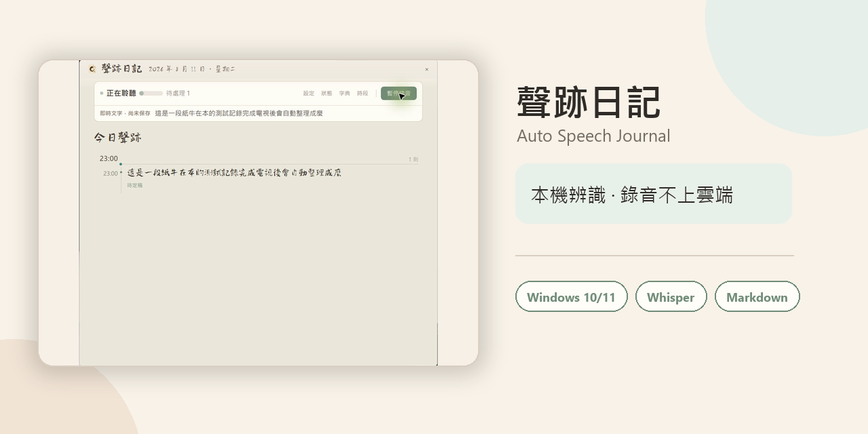Click the 待定稿 draft status tag
The height and width of the screenshot is (434, 868).
(x=135, y=185)
